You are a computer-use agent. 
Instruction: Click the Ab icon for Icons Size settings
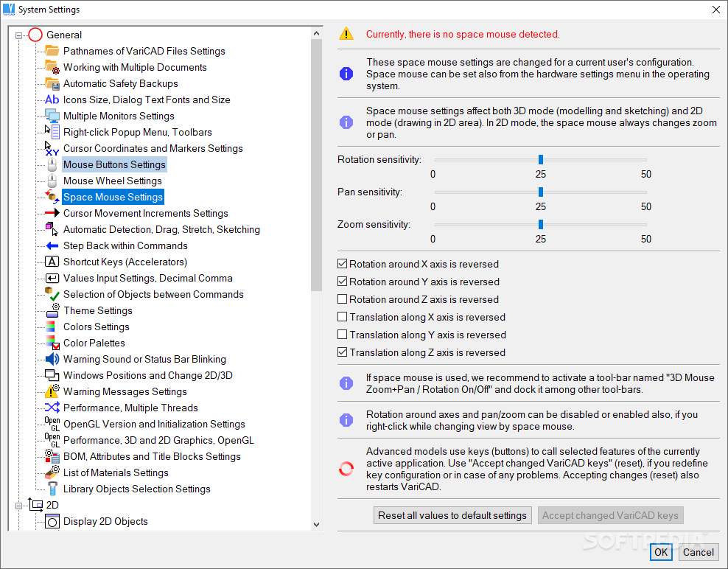52,100
